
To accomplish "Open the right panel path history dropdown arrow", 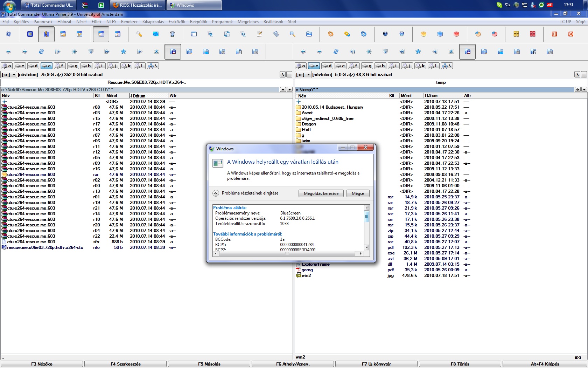I will click(584, 90).
